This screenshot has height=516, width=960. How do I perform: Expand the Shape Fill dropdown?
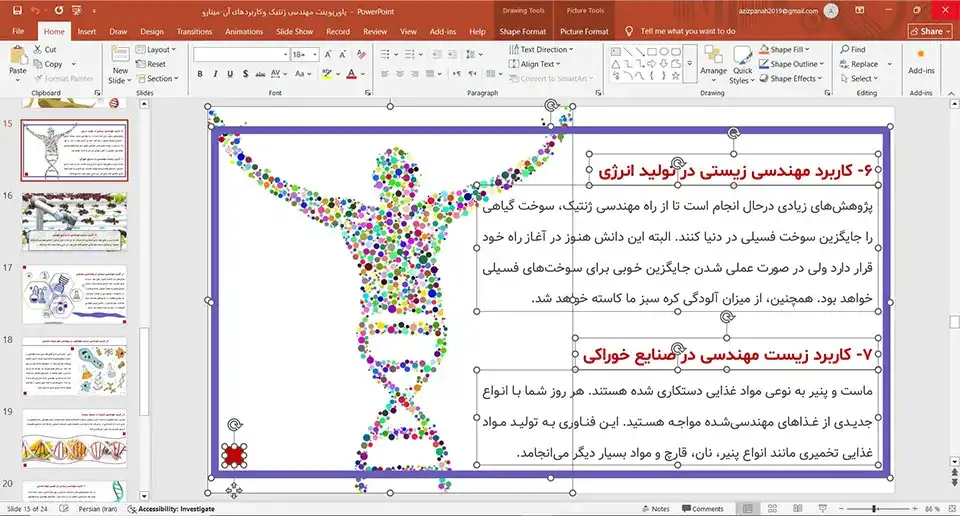(x=784, y=50)
